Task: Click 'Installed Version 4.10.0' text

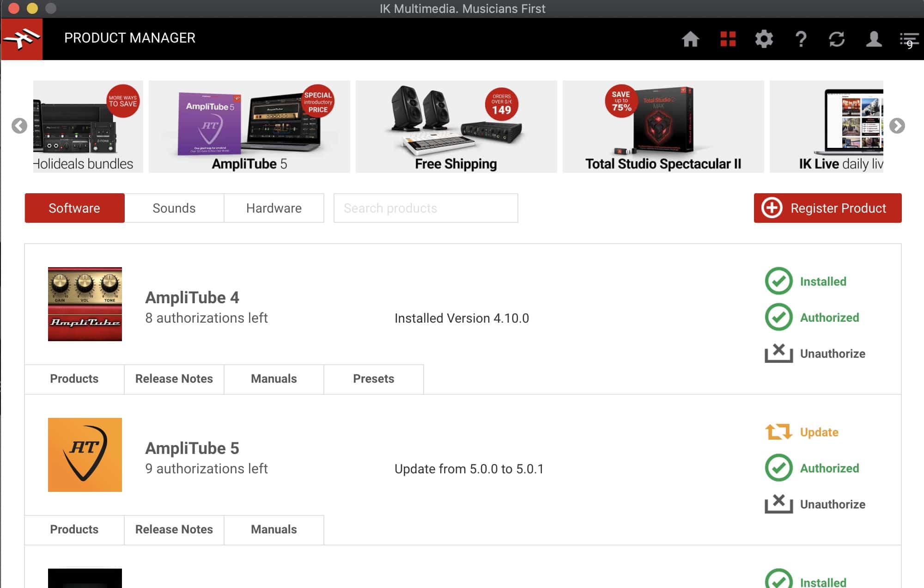Action: (462, 318)
